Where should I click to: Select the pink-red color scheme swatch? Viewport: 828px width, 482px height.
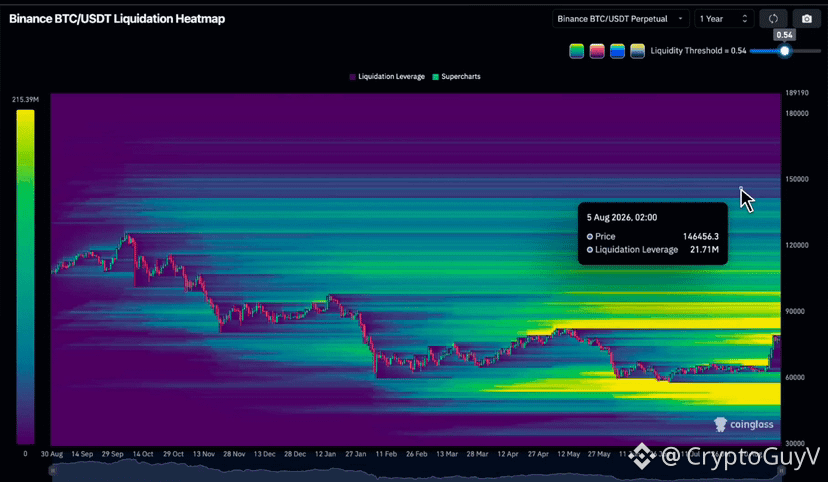[x=597, y=51]
